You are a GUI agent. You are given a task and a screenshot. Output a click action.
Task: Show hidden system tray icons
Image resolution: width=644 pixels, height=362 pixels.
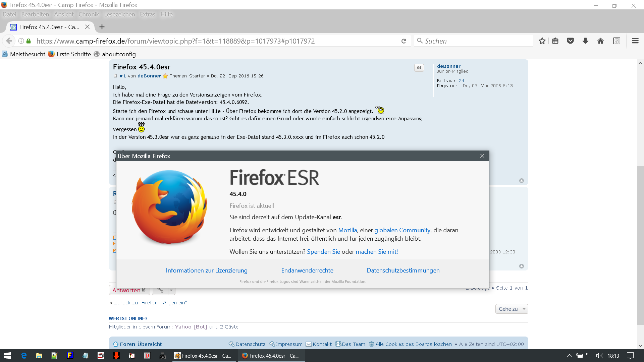tap(569, 356)
